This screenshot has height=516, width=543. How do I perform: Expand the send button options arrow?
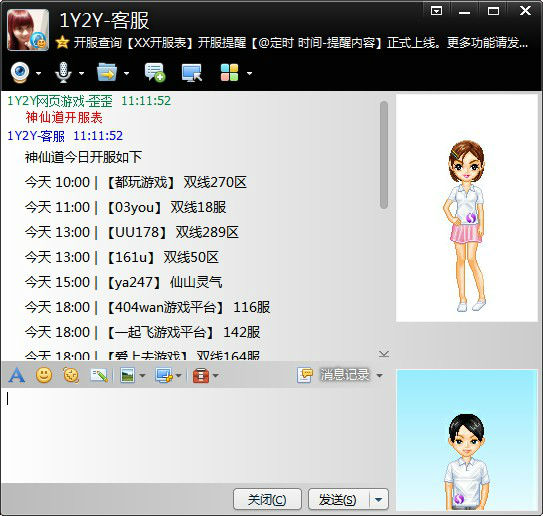point(379,500)
